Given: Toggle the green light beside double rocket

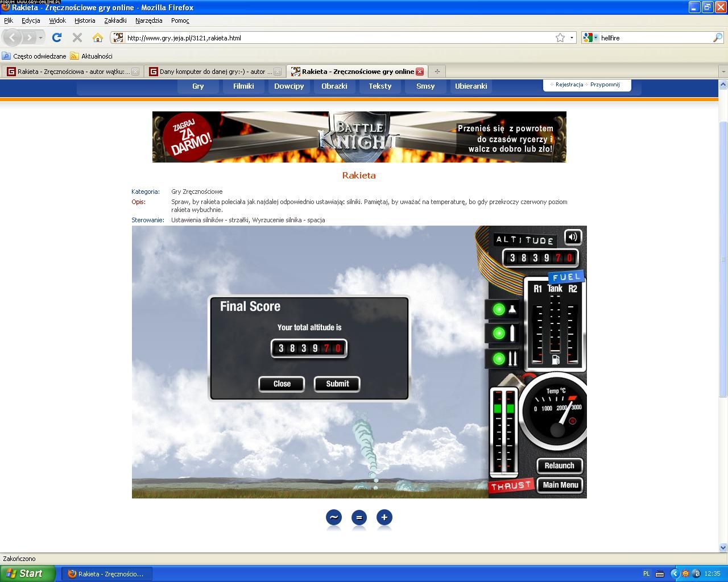Looking at the screenshot, I should [x=499, y=359].
